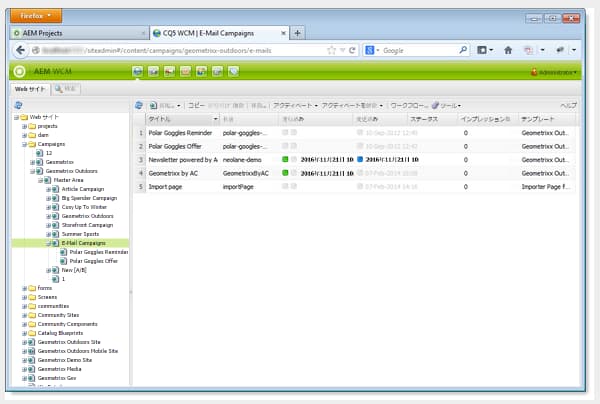600x404 pixels.
Task: Select the search tab next to Web サイト
Action: point(65,89)
